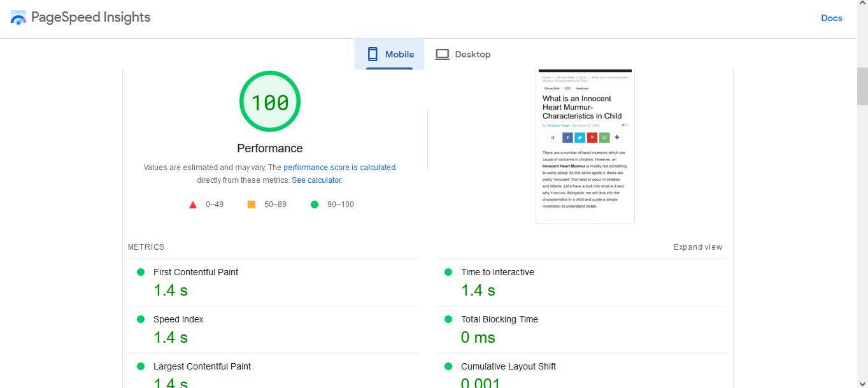This screenshot has width=868, height=388.
Task: Click the 0 ms Total Blocking Time value
Action: pyautogui.click(x=478, y=338)
